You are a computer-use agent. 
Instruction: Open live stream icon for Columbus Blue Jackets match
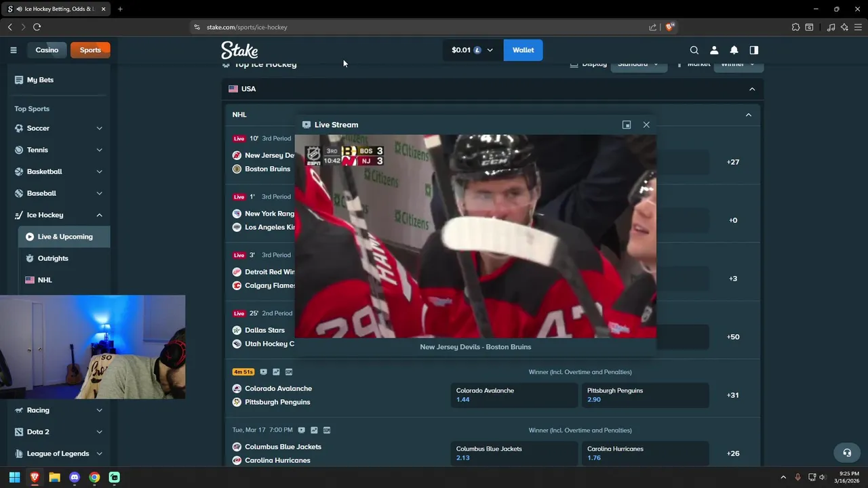(x=301, y=430)
